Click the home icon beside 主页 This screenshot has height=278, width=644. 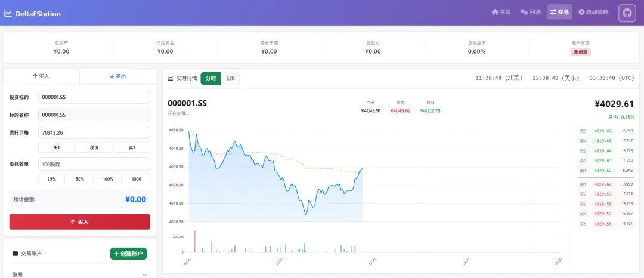[x=494, y=12]
